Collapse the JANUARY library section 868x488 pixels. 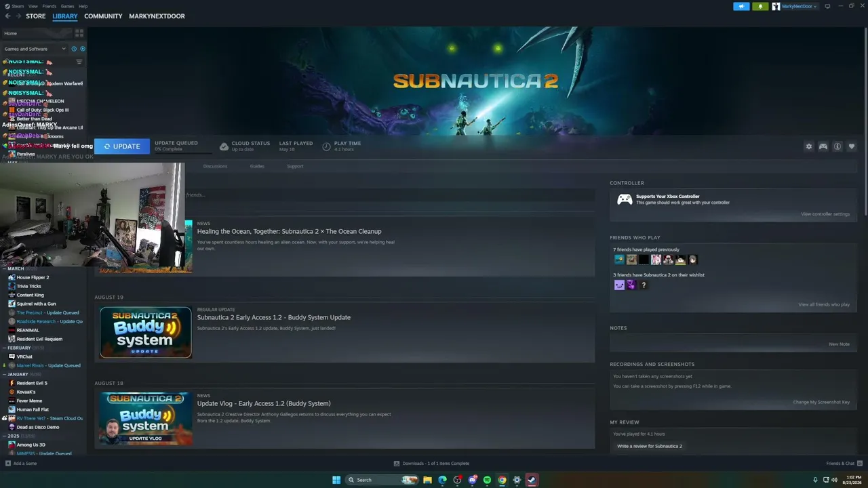click(x=18, y=374)
